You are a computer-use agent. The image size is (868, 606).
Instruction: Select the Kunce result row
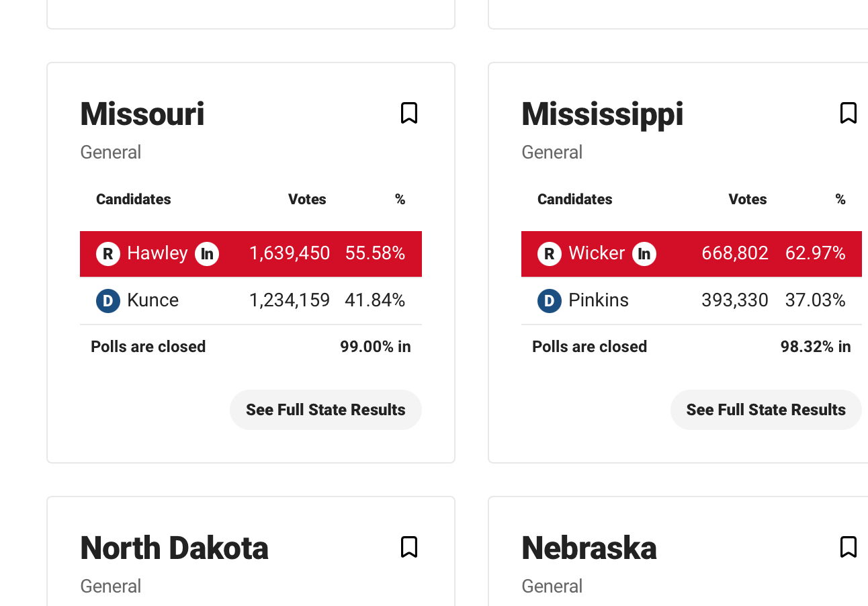coord(251,300)
